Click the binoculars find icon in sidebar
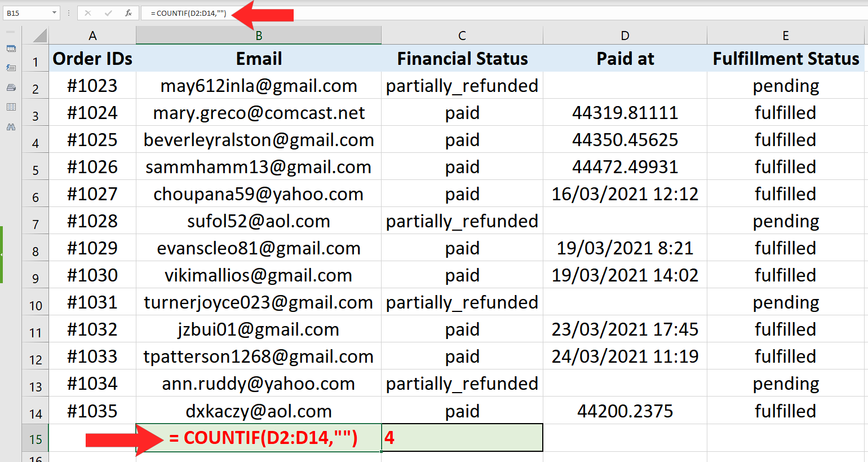Viewport: 868px width, 462px height. coord(11,127)
